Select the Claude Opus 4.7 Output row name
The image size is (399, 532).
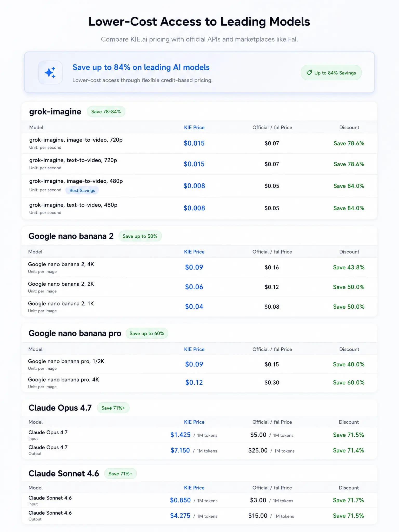point(48,447)
